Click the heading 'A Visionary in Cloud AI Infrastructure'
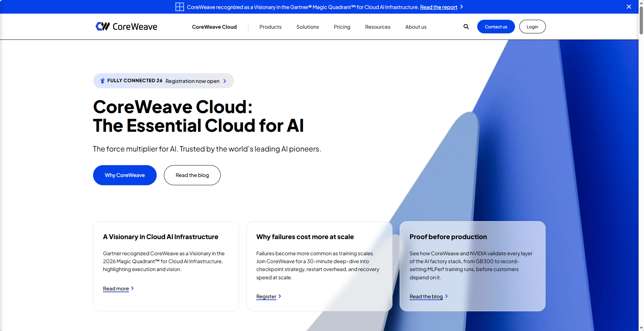Screen dimensions: 644x331 tap(161, 237)
